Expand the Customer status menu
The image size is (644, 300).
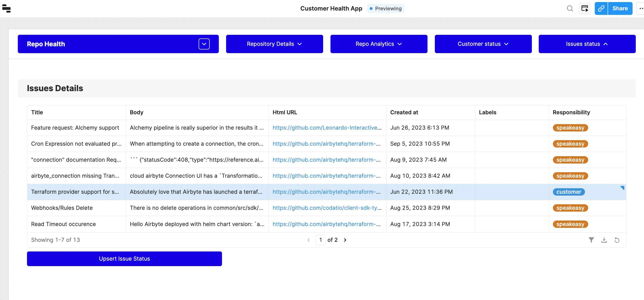coord(483,44)
